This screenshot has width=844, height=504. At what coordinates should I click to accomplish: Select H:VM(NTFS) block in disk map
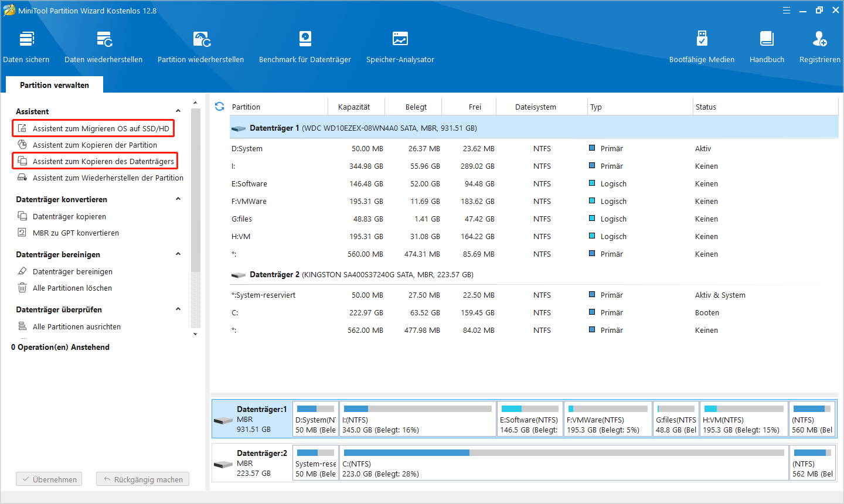[x=744, y=419]
